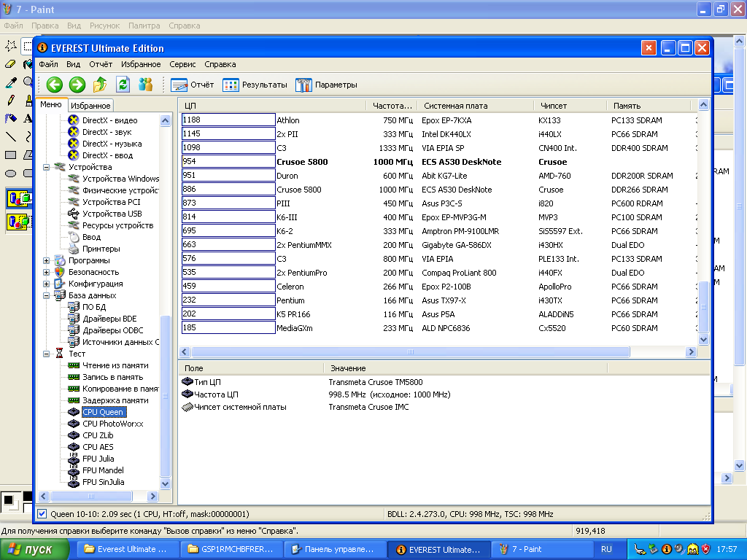The width and height of the screenshot is (747, 560).
Task: Click RU language indicator in taskbar
Action: tap(606, 549)
